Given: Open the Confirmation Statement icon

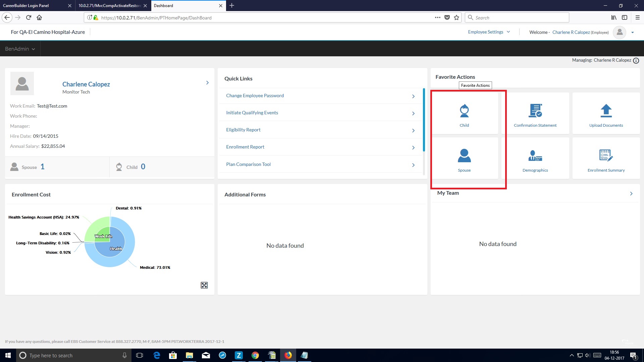Looking at the screenshot, I should pos(535,111).
